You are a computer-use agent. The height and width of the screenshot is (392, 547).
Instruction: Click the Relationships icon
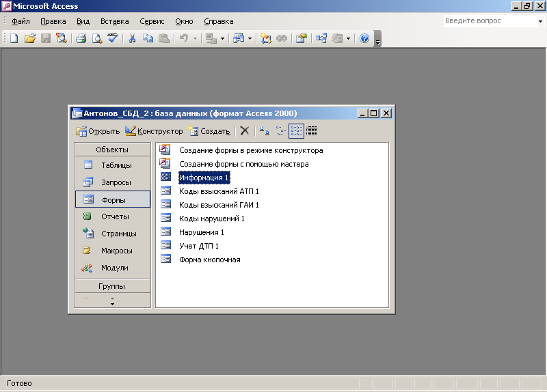(x=321, y=38)
